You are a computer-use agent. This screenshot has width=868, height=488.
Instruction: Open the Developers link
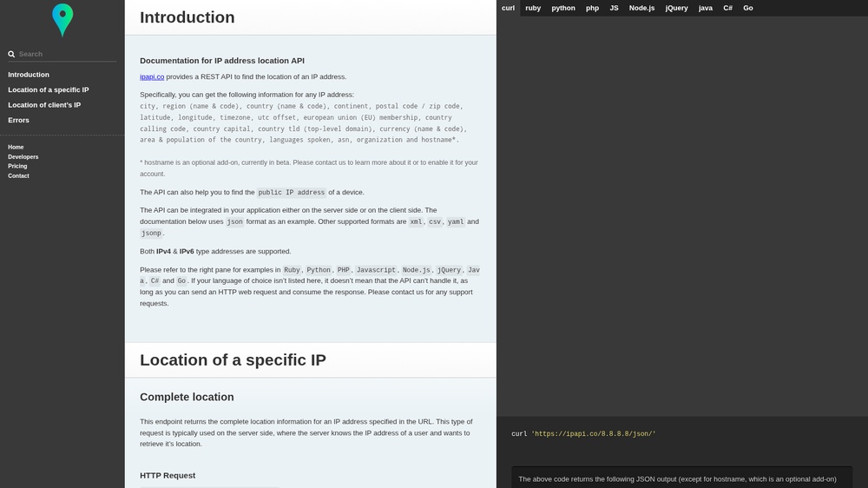point(23,157)
